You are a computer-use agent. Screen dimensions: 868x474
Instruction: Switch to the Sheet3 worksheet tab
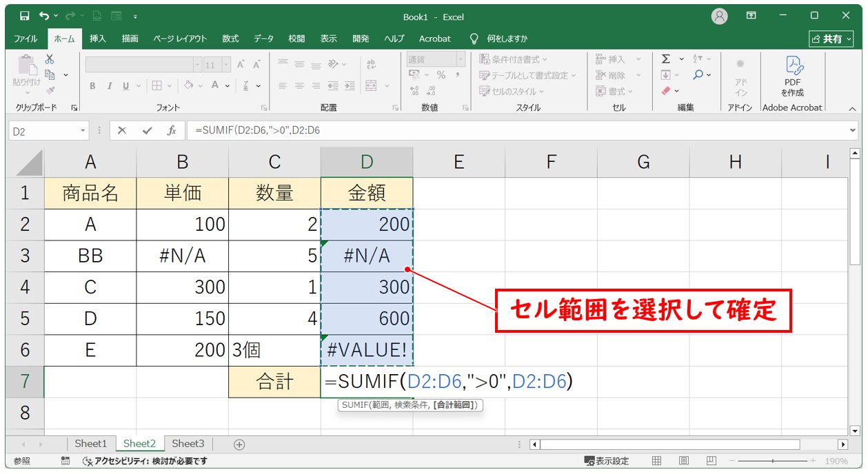coord(188,444)
